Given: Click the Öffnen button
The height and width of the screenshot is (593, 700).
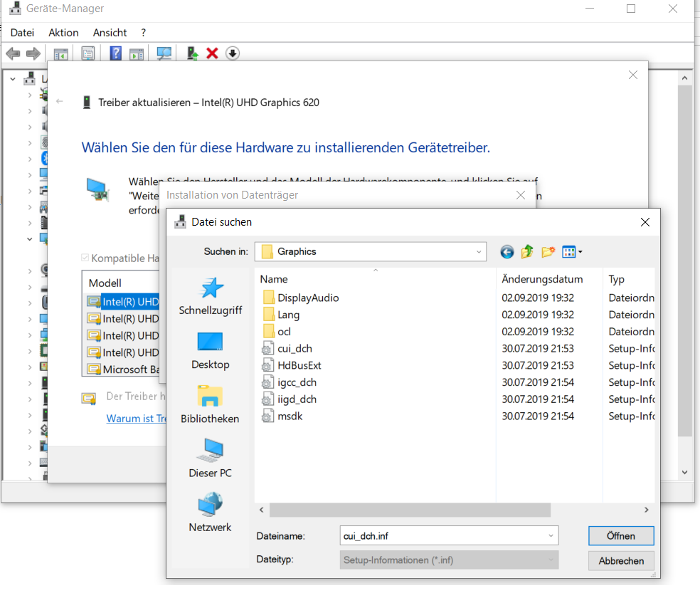Looking at the screenshot, I should (621, 536).
